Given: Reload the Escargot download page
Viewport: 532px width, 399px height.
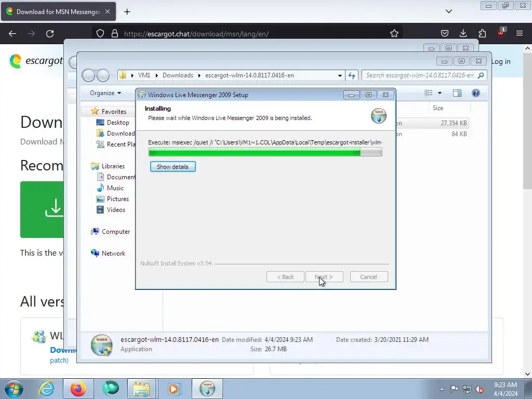Looking at the screenshot, I should [x=50, y=34].
